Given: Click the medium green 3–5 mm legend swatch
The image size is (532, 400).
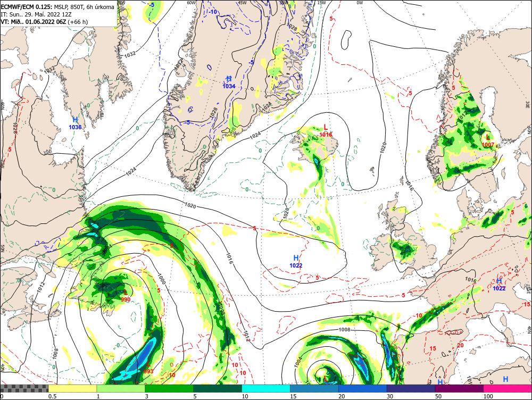Looking at the screenshot, I should (x=169, y=388).
